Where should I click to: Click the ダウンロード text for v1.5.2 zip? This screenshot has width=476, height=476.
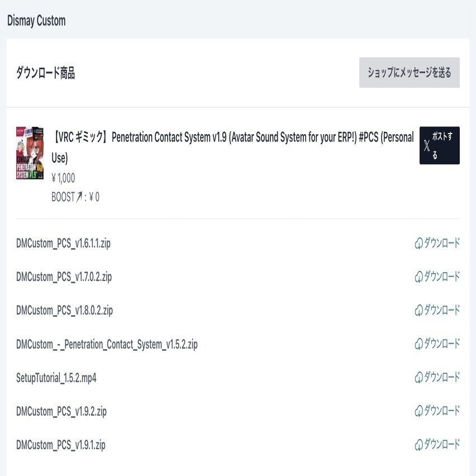click(x=442, y=344)
